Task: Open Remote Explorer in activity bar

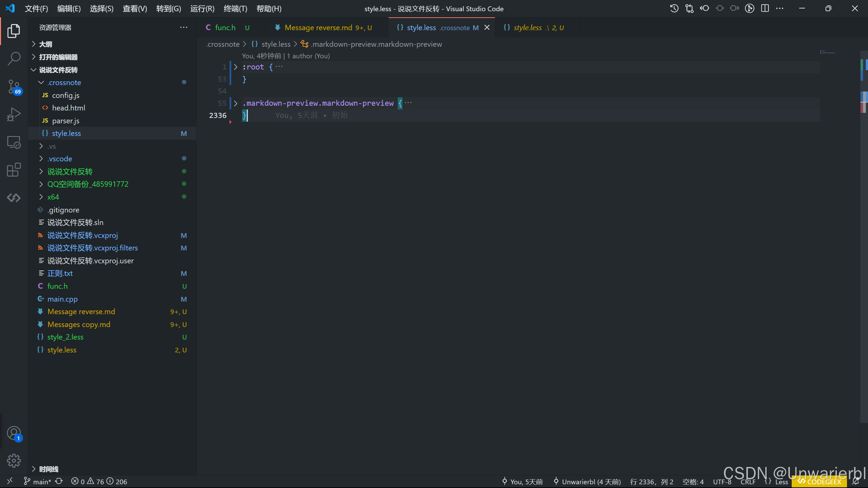Action: [14, 142]
